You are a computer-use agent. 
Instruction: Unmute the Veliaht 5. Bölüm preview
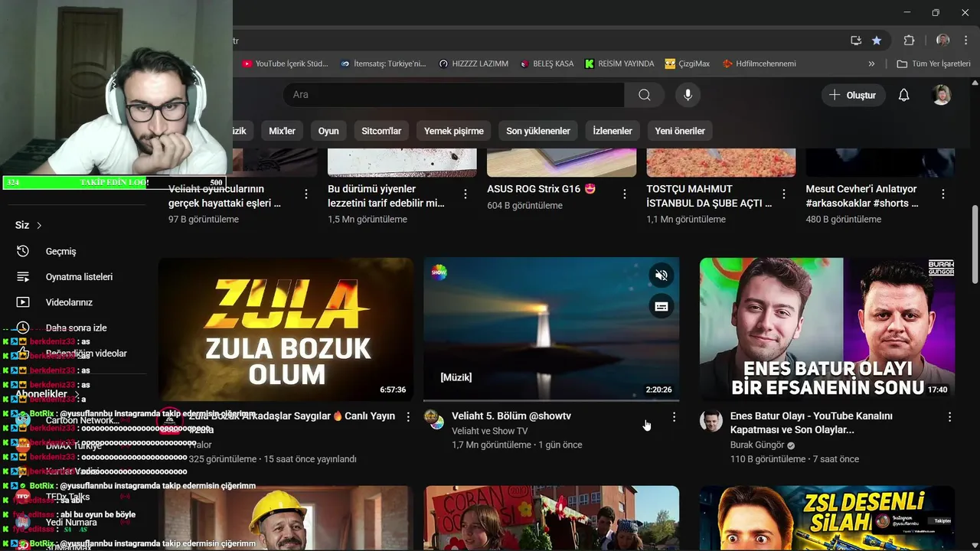661,275
